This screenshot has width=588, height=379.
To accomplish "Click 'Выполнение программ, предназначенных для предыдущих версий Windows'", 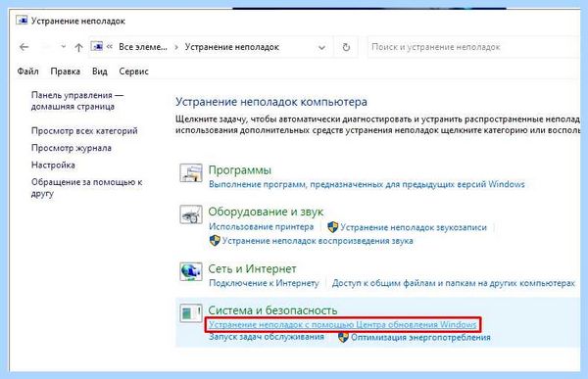I will [x=367, y=184].
